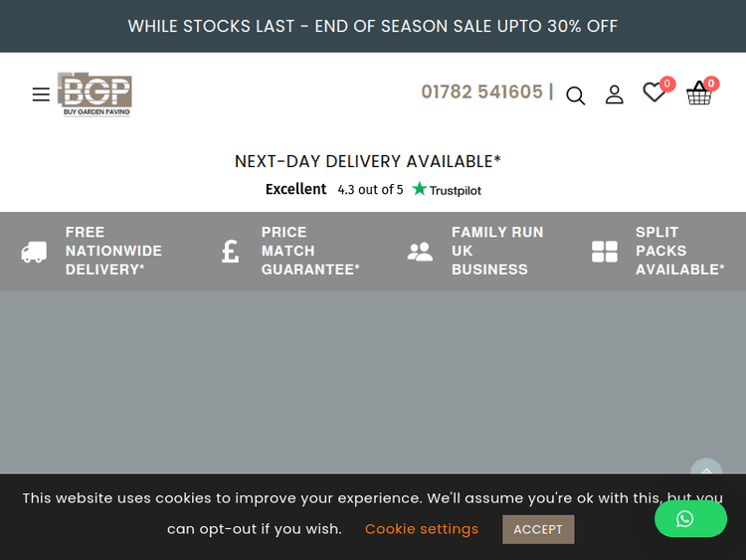This screenshot has height=560, width=746.
Task: Click the end of season sale banner
Action: pos(373,26)
